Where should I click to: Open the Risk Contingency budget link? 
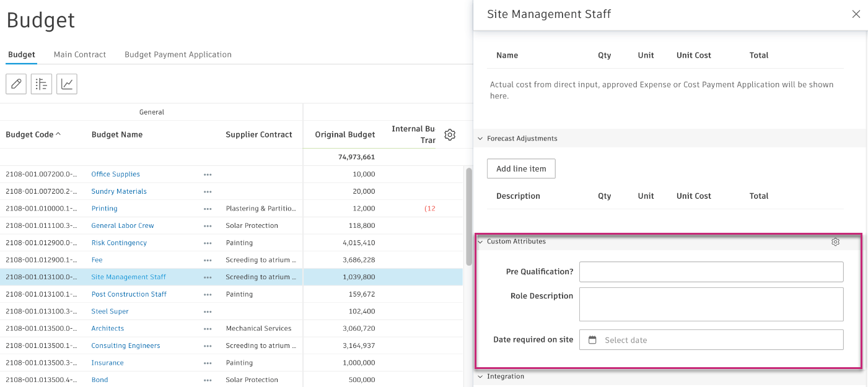tap(119, 243)
